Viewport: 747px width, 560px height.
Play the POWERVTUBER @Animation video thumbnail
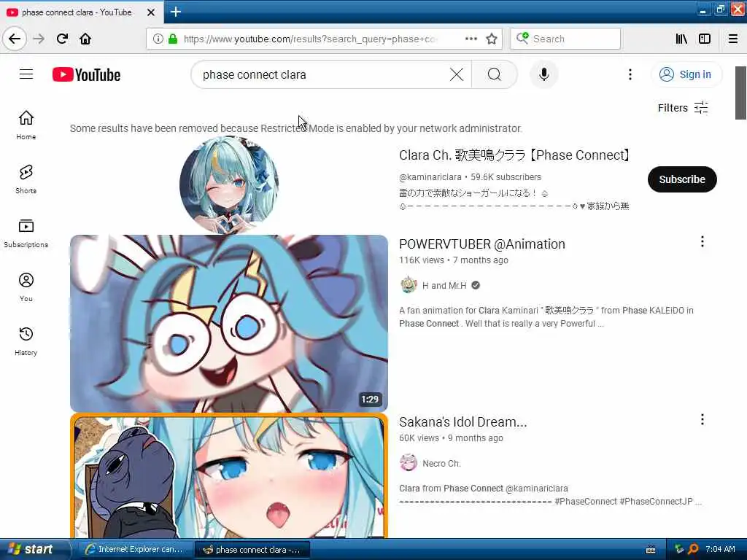[228, 323]
